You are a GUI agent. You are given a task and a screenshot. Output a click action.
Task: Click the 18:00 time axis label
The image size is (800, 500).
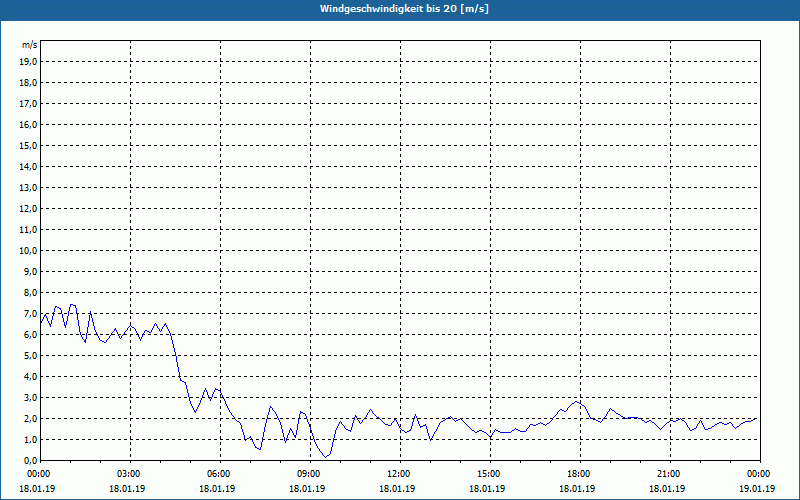(x=581, y=474)
